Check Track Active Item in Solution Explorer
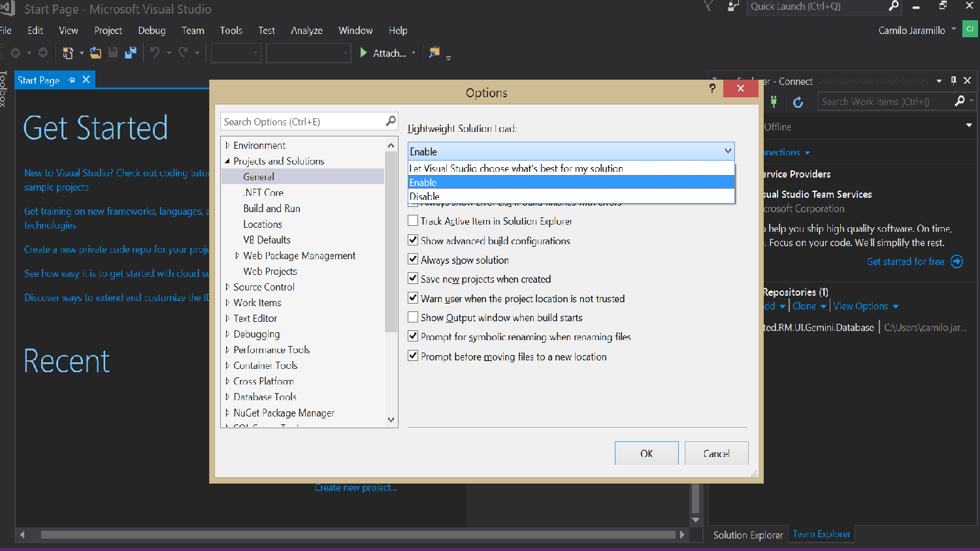This screenshot has height=551, width=980. (413, 221)
